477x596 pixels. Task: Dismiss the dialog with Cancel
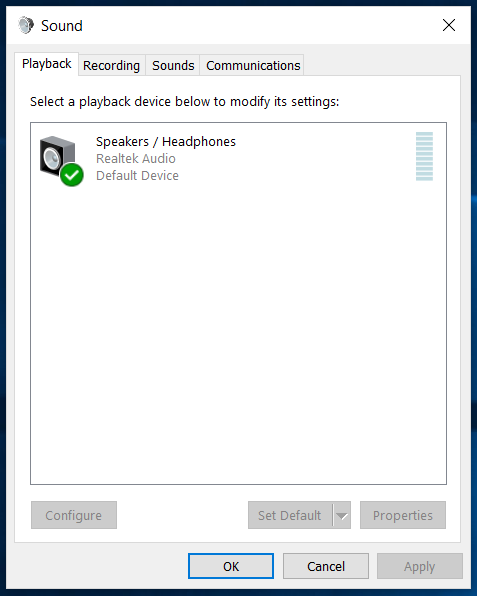coord(326,566)
